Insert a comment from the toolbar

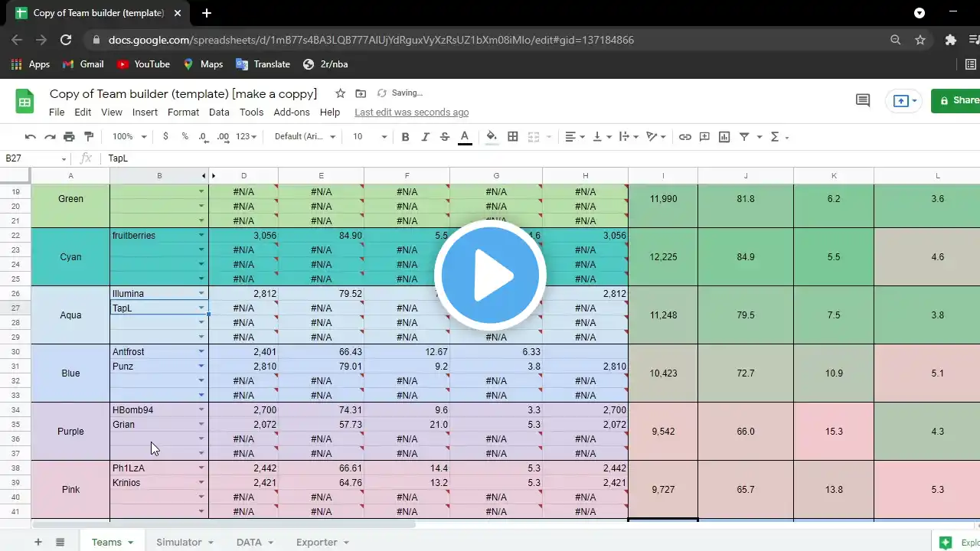[705, 137]
